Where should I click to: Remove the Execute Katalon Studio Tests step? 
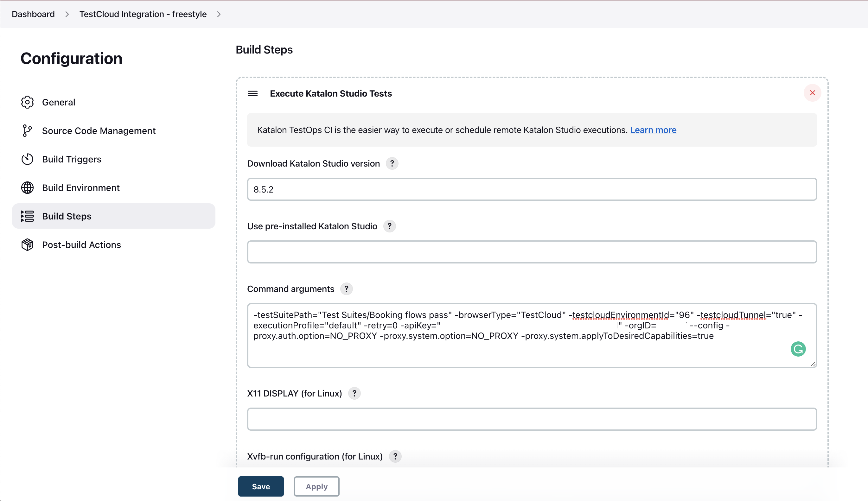(x=812, y=92)
